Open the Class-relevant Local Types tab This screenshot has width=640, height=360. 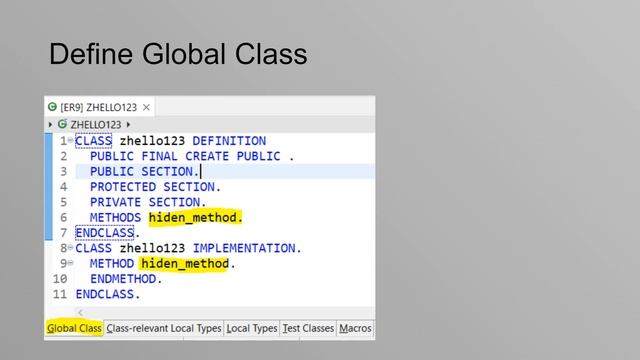(x=164, y=328)
